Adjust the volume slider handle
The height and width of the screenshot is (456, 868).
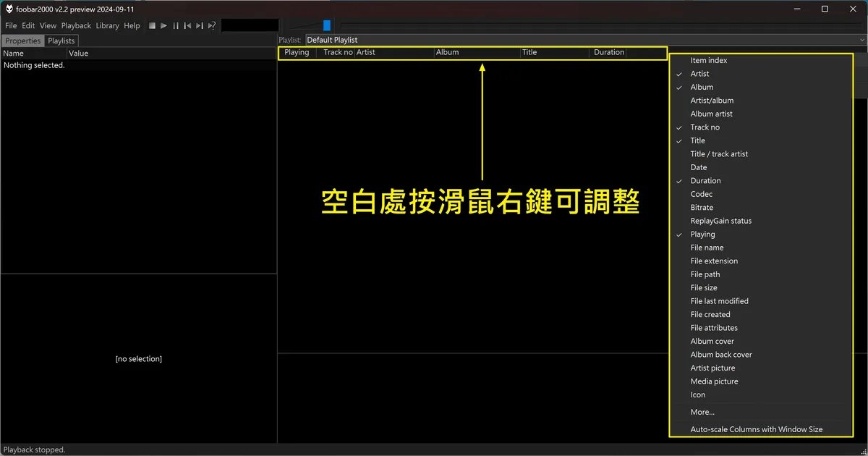[327, 25]
